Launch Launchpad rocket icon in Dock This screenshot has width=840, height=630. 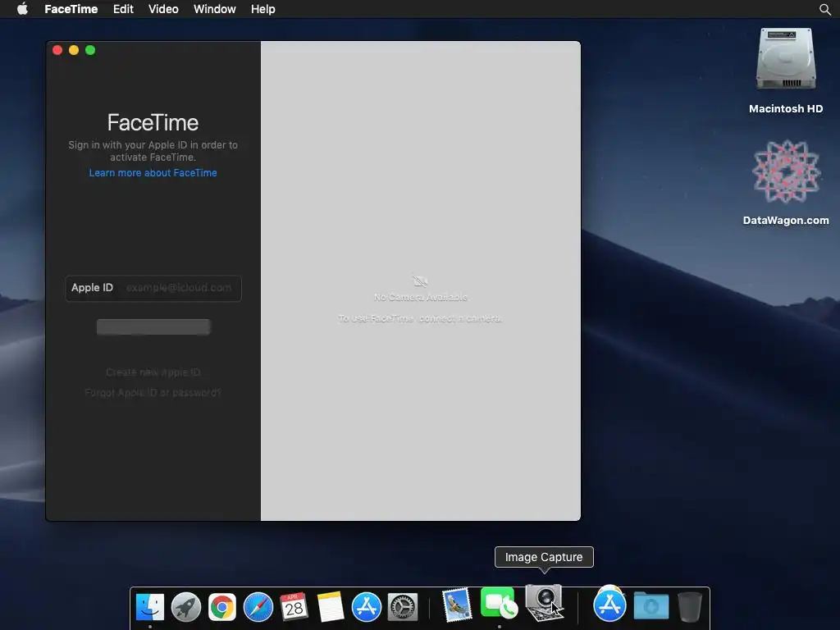[x=186, y=607]
